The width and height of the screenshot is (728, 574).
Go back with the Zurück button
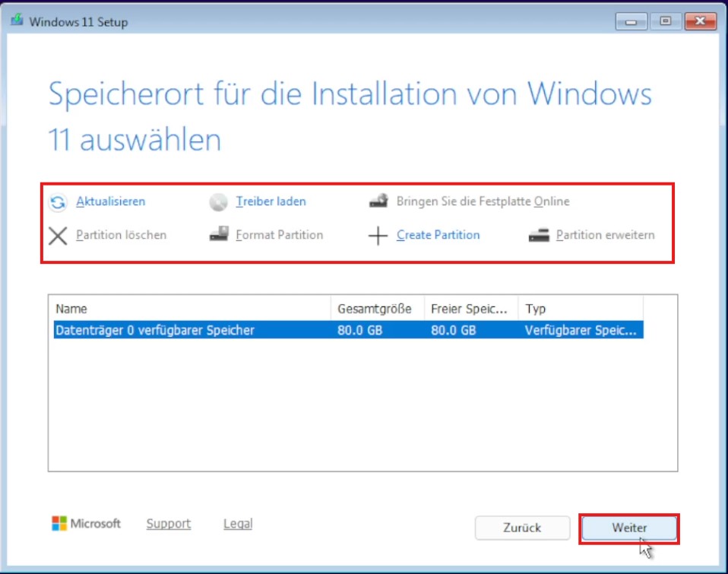coord(522,528)
